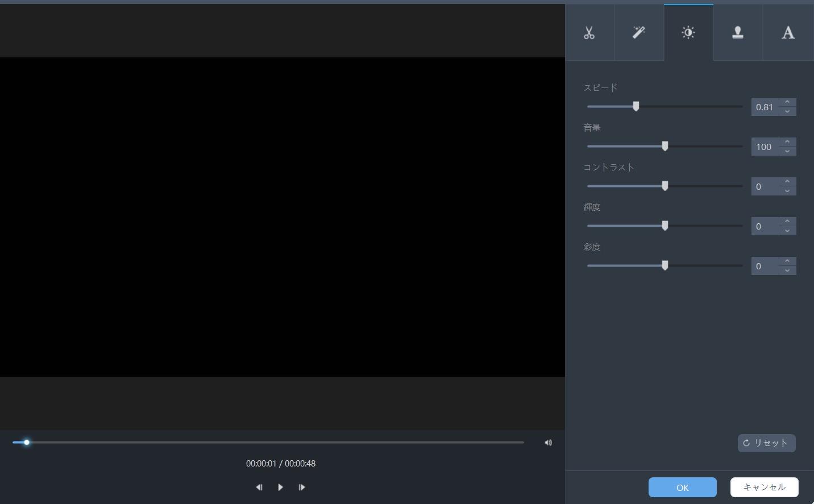
Task: Open the magic wand effects tab
Action: tap(639, 32)
